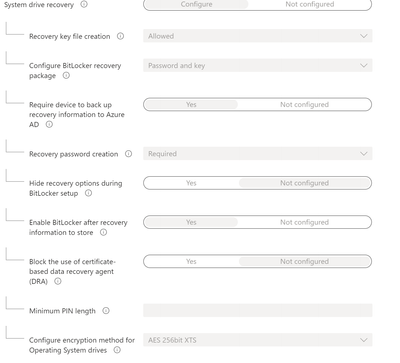Show info for back up to Azure AD
The height and width of the screenshot is (363, 400).
(49, 124)
